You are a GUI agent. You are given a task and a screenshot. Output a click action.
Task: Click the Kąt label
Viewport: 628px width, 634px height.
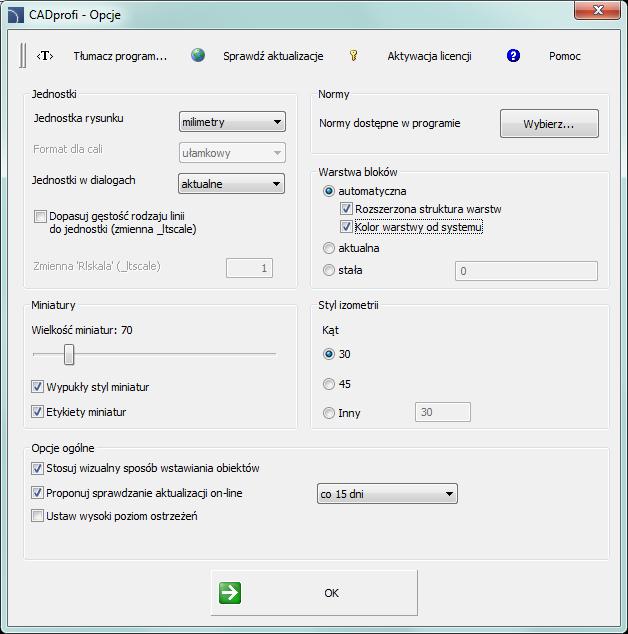click(330, 330)
